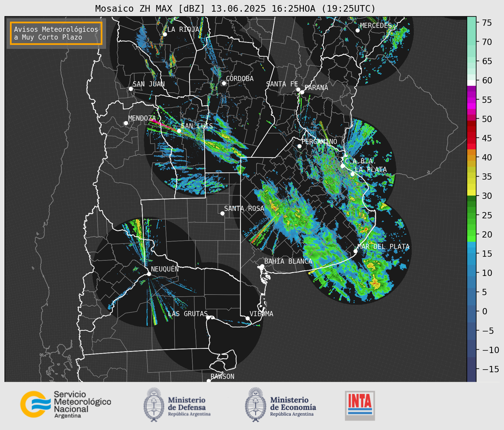Click the VIEDMA city marker dot

point(248,318)
